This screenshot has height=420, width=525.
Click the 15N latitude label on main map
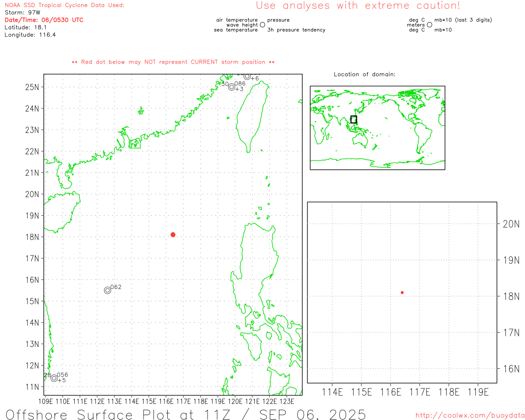[x=32, y=301]
